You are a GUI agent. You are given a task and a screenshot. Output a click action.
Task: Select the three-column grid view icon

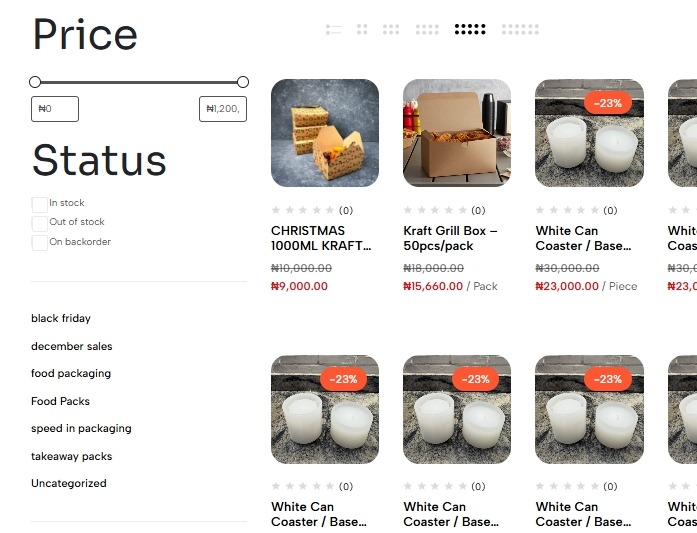[391, 30]
